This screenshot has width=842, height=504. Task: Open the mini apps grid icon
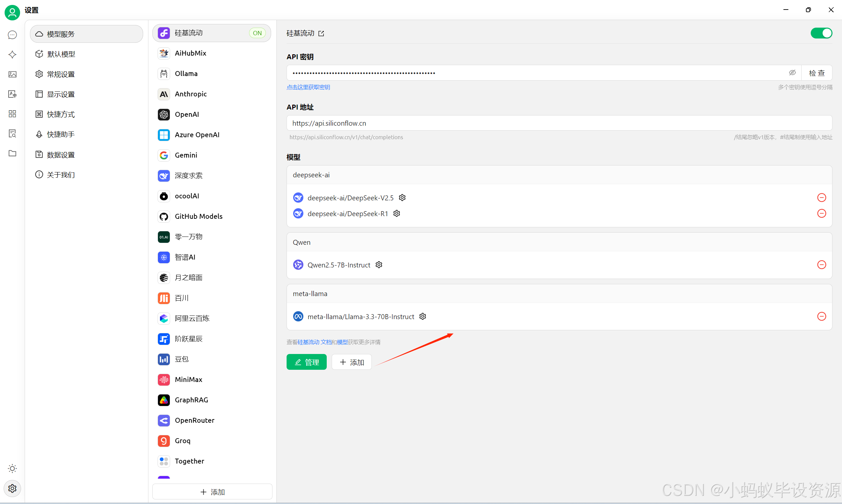coord(12,114)
